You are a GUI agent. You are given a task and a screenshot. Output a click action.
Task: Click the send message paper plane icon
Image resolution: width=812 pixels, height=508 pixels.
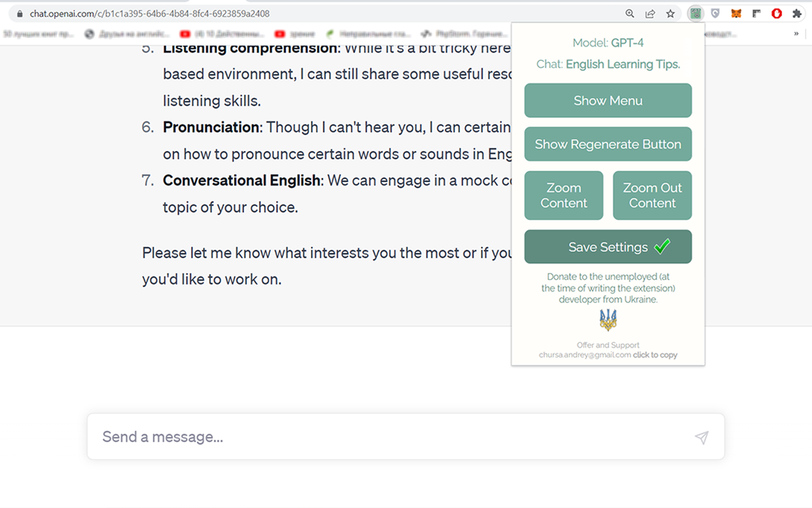tap(701, 437)
